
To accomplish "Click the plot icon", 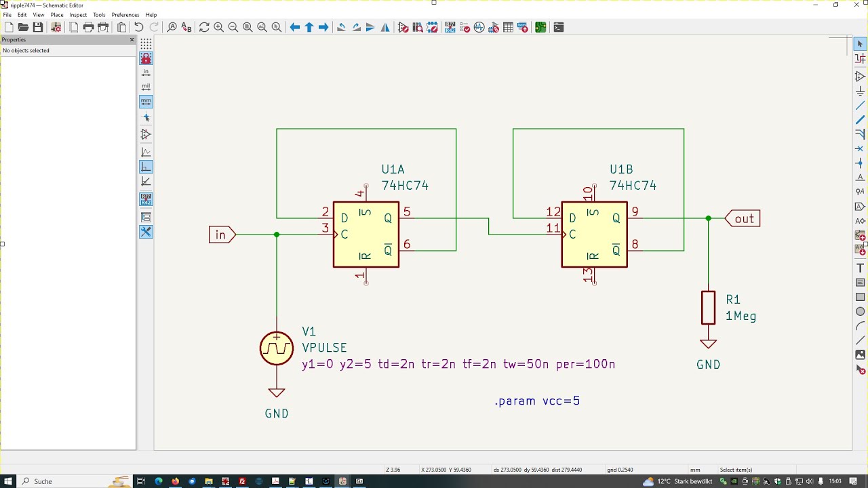I will (x=103, y=27).
